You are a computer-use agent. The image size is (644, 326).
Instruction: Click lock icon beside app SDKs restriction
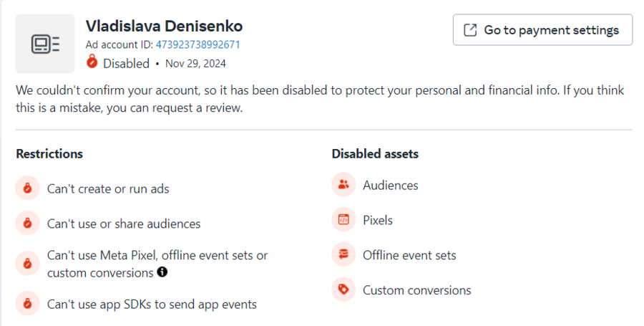[x=27, y=304]
